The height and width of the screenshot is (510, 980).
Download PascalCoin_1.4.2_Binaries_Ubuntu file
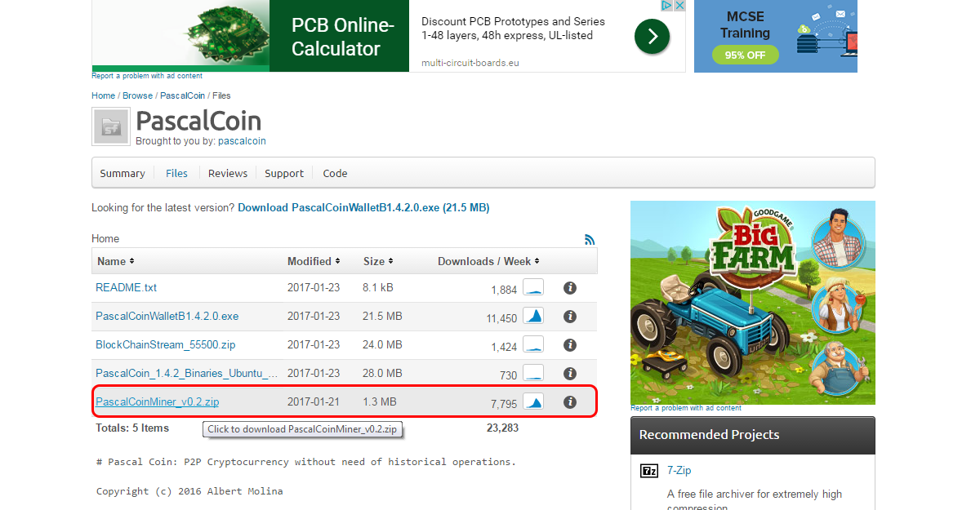(x=186, y=374)
